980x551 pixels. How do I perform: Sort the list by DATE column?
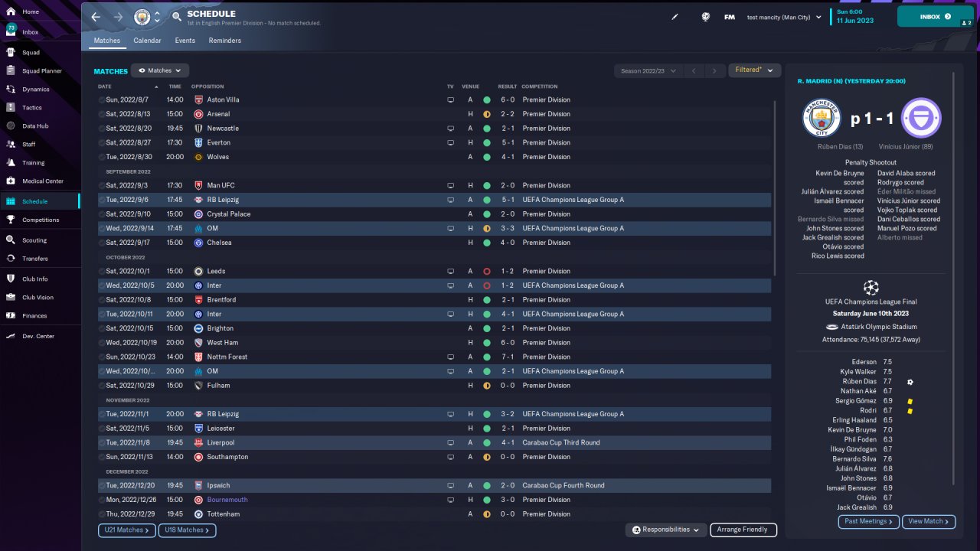tap(105, 86)
